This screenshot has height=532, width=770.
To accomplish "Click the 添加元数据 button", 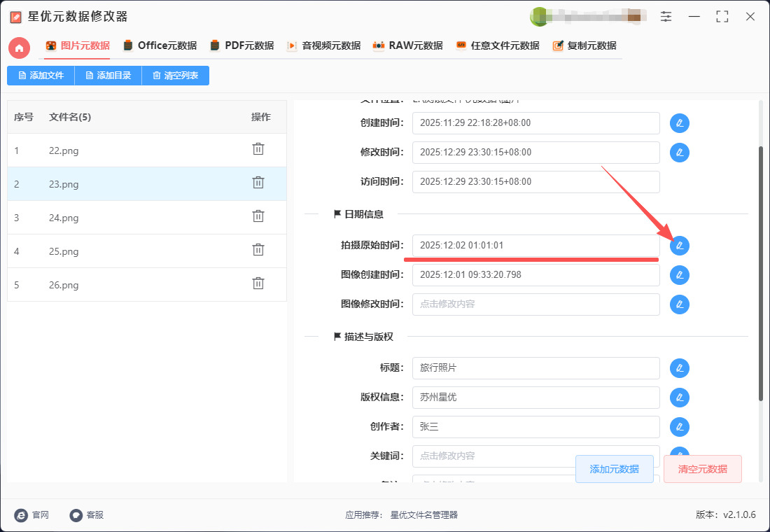I will 615,469.
